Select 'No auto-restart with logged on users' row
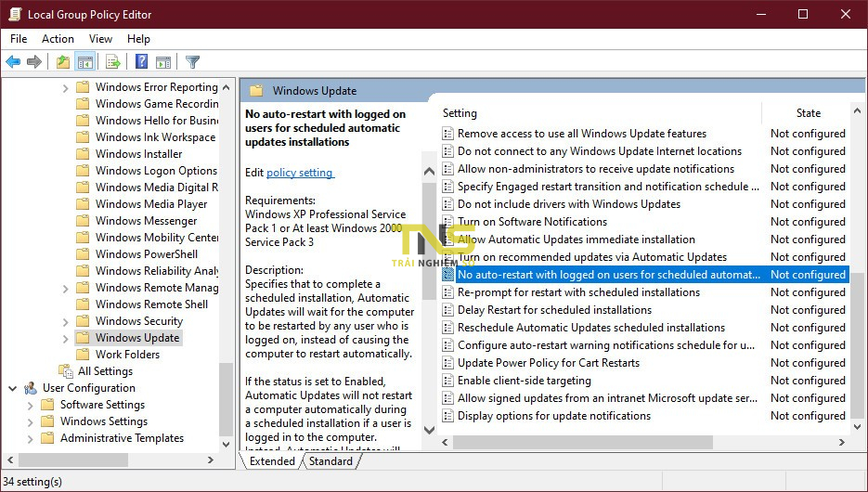This screenshot has height=492, width=868. coord(645,275)
